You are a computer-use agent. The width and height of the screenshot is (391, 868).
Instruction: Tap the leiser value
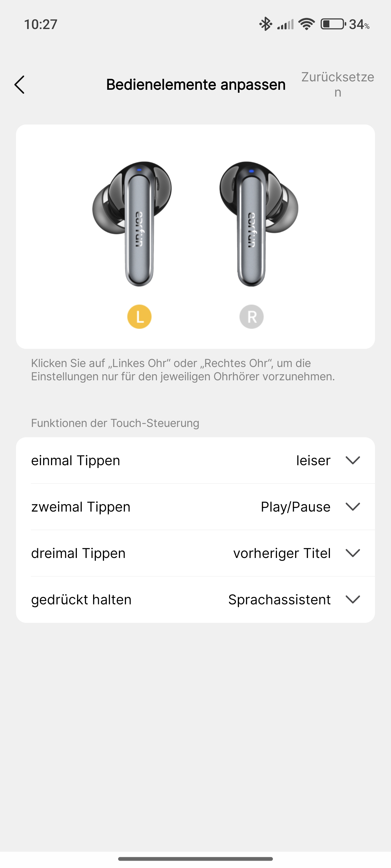(x=313, y=461)
